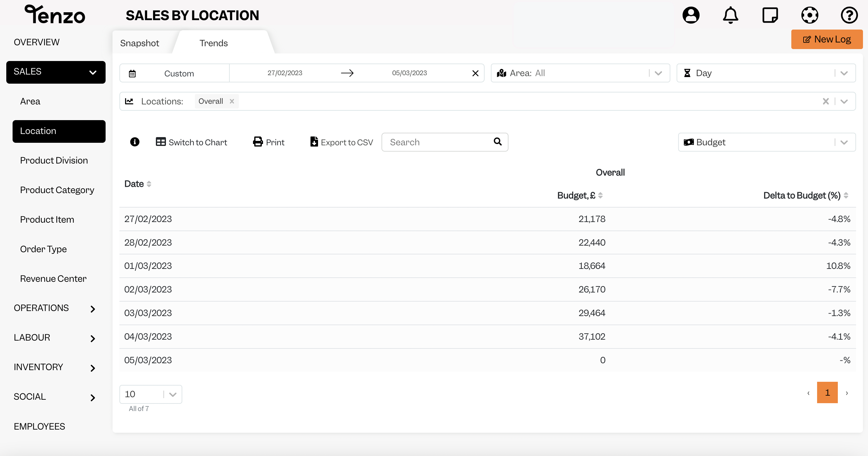Open the sticky notes icon
Image resolution: width=868 pixels, height=456 pixels.
click(770, 15)
